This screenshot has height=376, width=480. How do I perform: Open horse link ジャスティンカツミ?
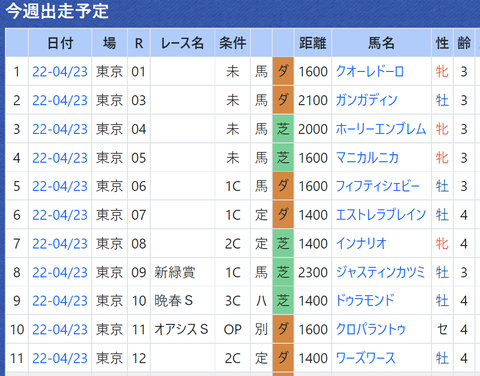click(x=380, y=272)
